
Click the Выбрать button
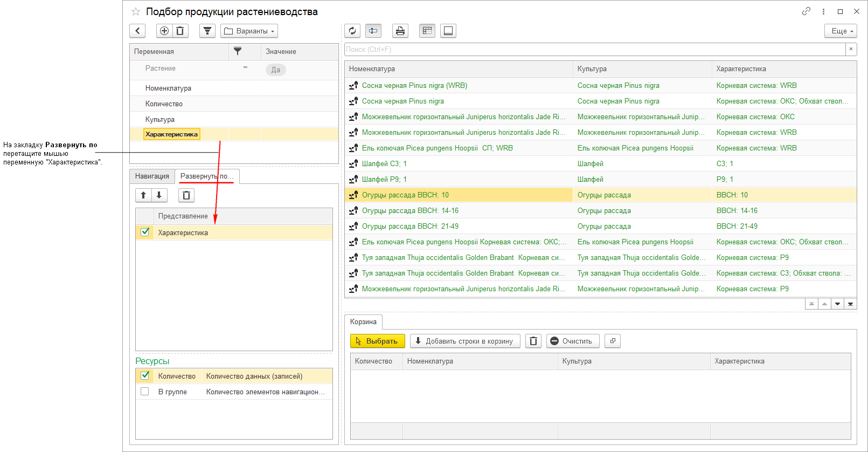tap(377, 341)
